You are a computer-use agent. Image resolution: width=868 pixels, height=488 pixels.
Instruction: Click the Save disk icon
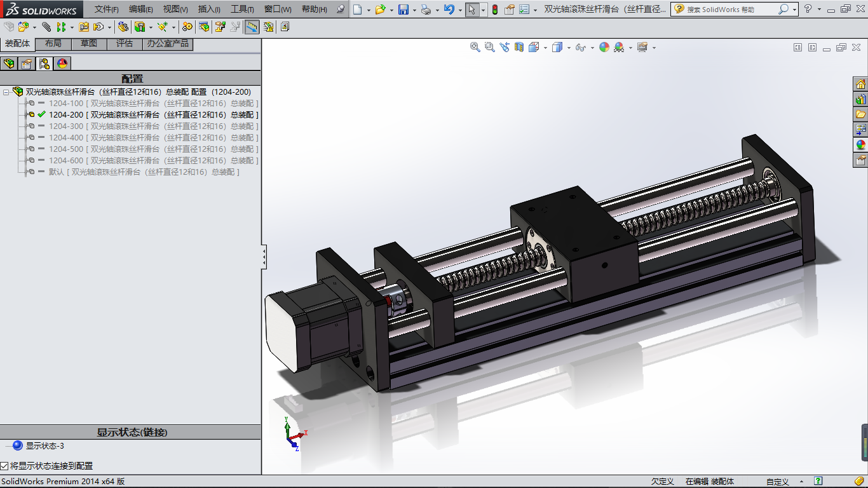pyautogui.click(x=403, y=10)
